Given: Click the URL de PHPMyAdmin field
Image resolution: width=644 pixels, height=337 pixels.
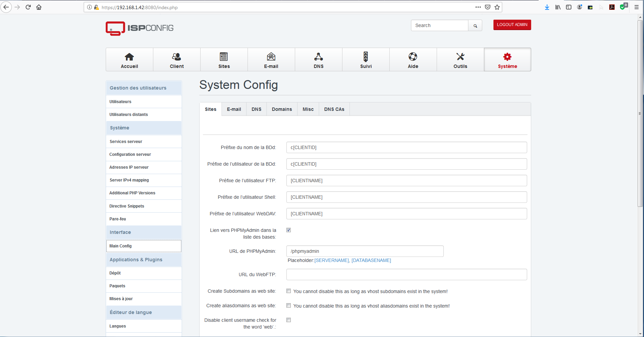Looking at the screenshot, I should tap(365, 251).
